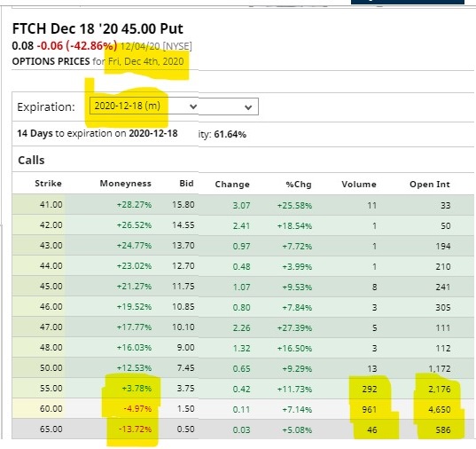Screen dimensions: 476x449
Task: Open the second dropdown beside Expiration
Action: pos(229,106)
